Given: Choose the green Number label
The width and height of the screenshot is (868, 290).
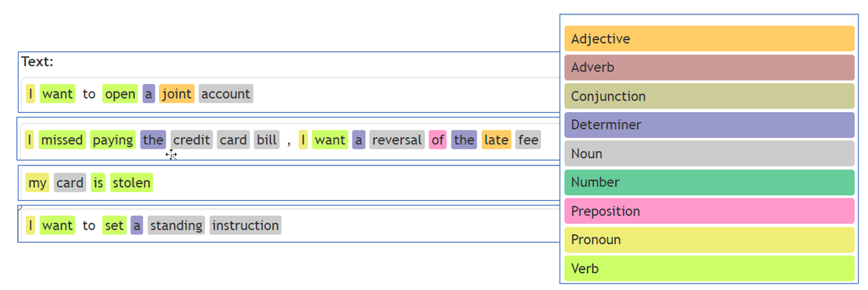Looking at the screenshot, I should coord(709,182).
